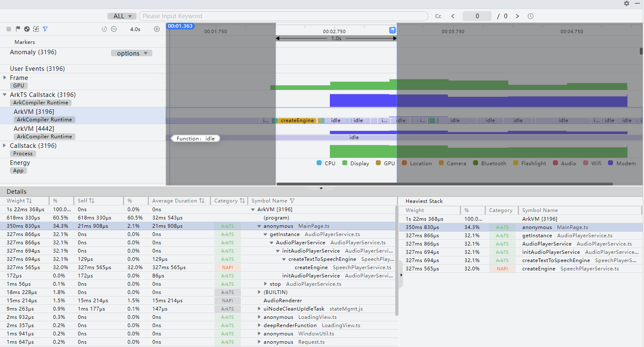Select anonymous WindowUtil.ts row

tap(198, 334)
